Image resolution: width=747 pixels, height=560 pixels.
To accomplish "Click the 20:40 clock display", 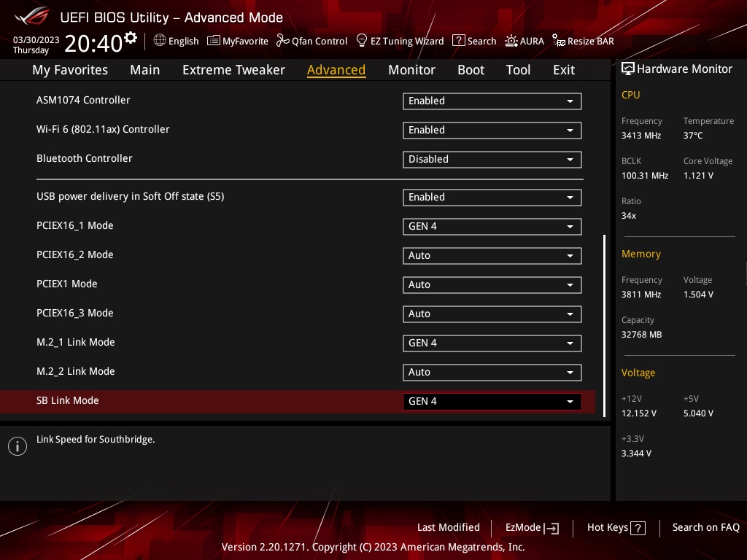I will pos(93,43).
